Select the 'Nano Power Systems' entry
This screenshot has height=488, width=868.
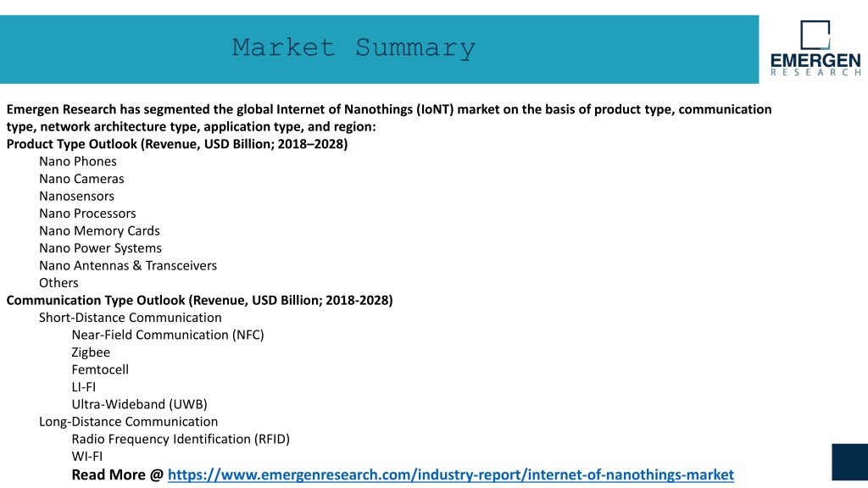point(100,248)
